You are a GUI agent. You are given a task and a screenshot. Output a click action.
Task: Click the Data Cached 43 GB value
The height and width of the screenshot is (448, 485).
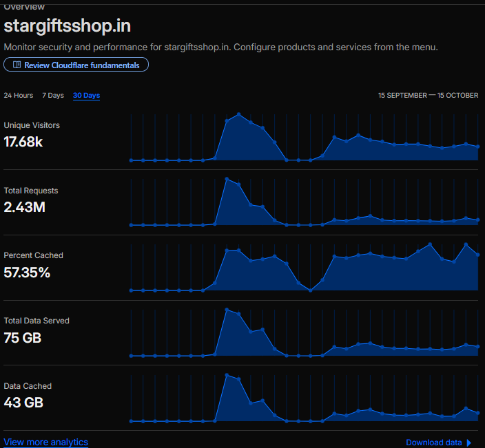pos(23,403)
